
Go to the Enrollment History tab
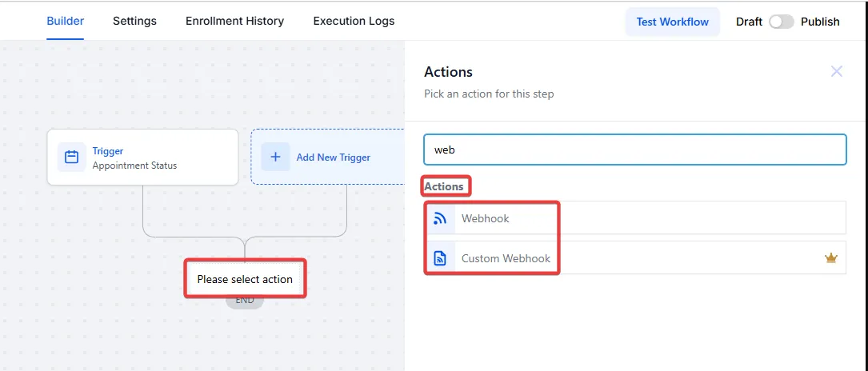[234, 22]
